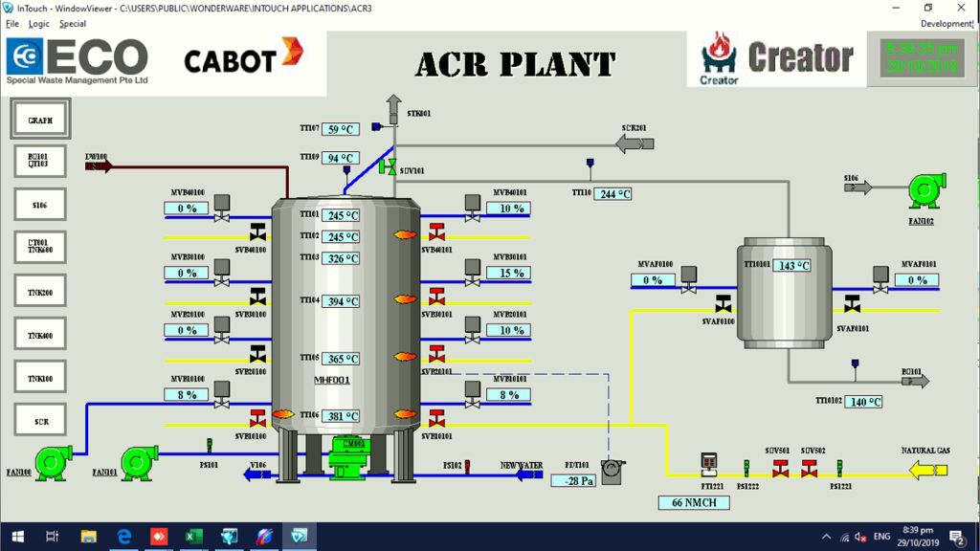The height and width of the screenshot is (551, 980).
Task: Click the FAN101 blower icon
Action: point(140,460)
